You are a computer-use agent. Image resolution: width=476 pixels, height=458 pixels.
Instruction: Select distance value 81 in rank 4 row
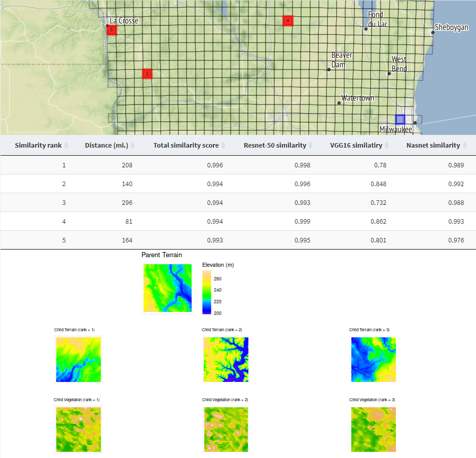click(x=129, y=222)
